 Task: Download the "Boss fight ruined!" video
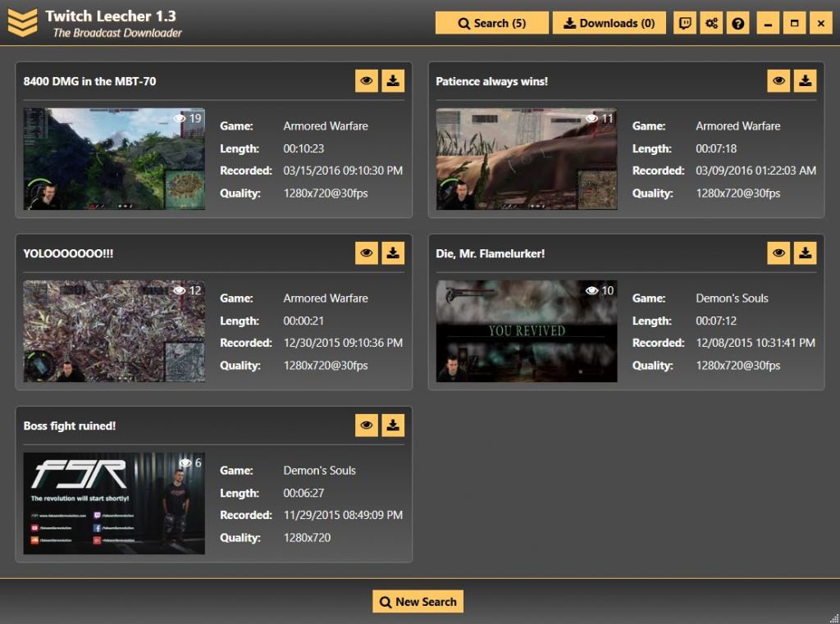click(393, 426)
